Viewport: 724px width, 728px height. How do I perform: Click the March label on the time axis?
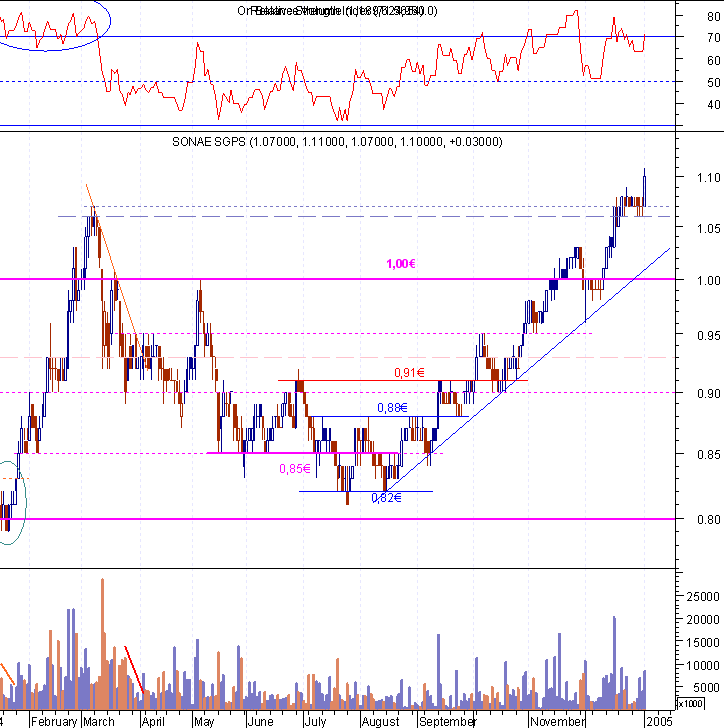99,722
